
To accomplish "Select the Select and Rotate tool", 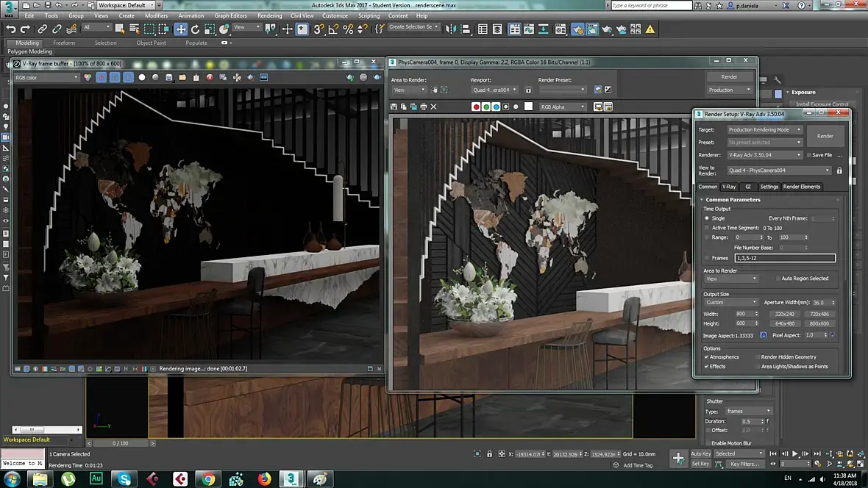I will click(x=196, y=29).
